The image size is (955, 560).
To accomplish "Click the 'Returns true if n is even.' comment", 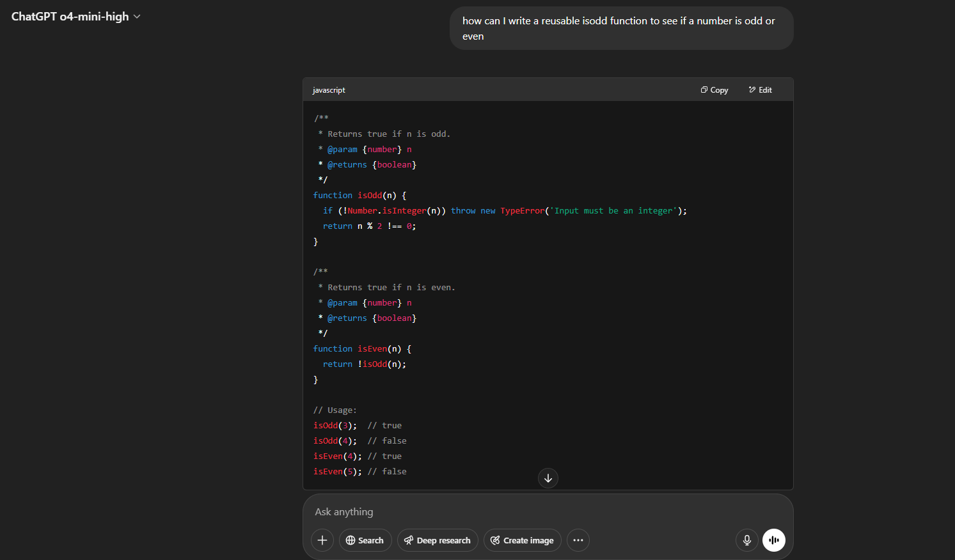I will click(391, 288).
